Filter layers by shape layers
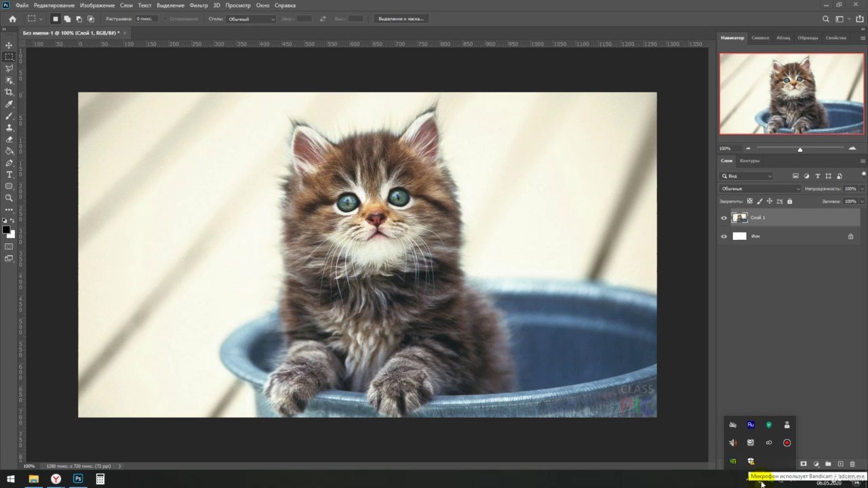The height and width of the screenshot is (488, 868). point(829,176)
